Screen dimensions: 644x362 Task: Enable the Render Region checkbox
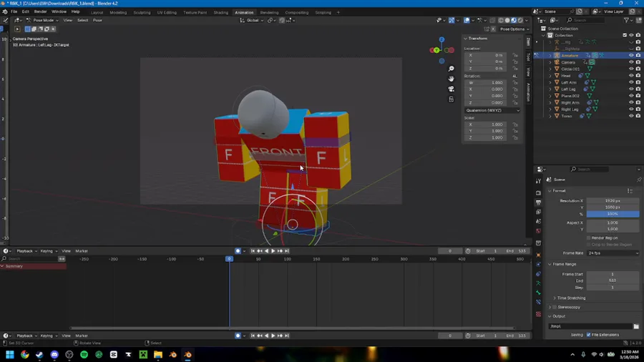pyautogui.click(x=589, y=238)
